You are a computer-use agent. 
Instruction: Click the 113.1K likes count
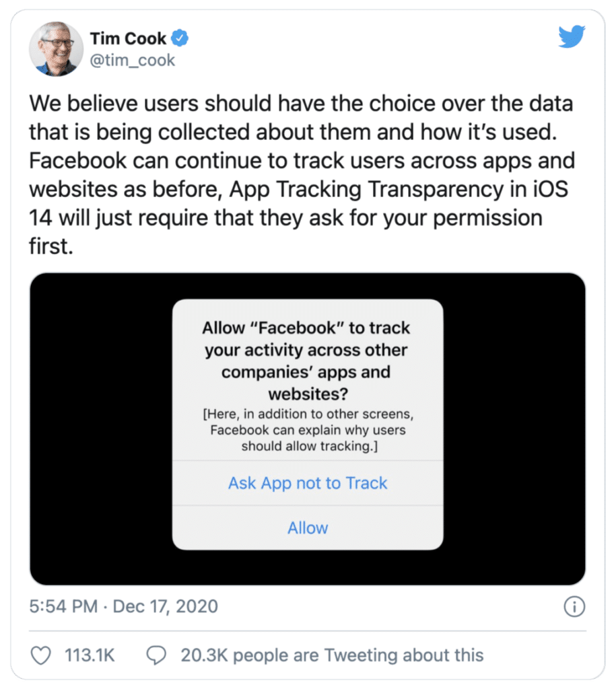click(x=90, y=655)
